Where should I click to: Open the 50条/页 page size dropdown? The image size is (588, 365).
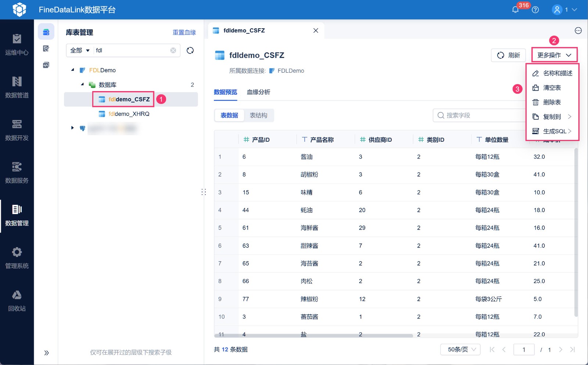460,350
